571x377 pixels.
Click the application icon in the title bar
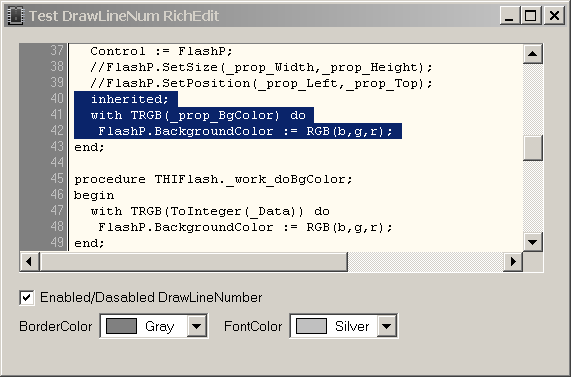(x=16, y=16)
